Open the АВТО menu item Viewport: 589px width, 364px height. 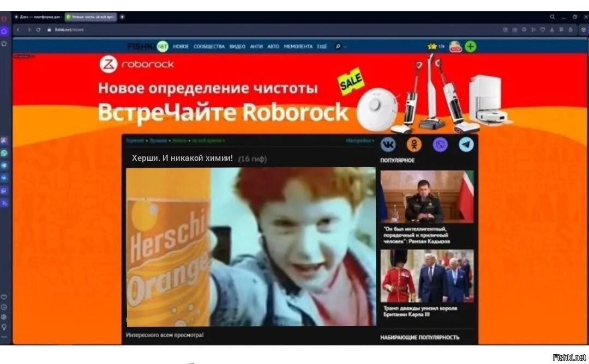(x=273, y=46)
